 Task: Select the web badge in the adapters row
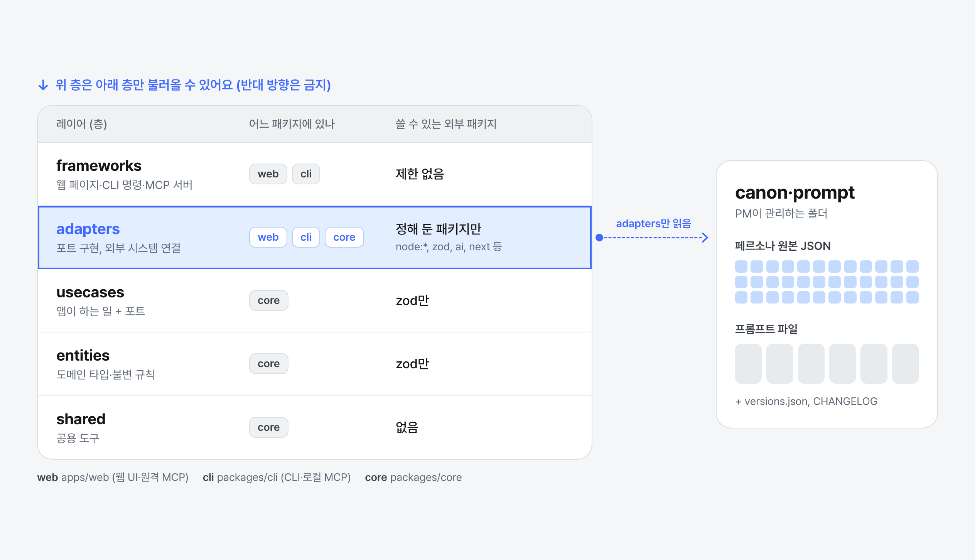[268, 237]
